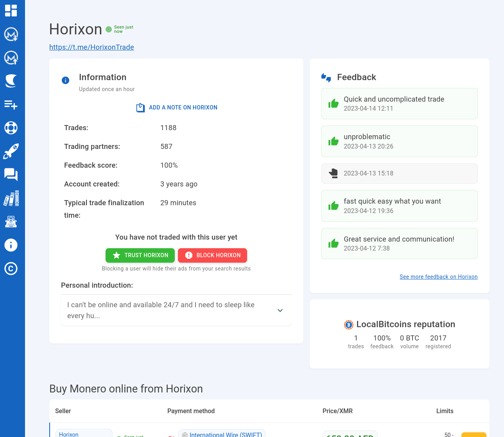The height and width of the screenshot is (437, 504).
Task: Click the rocket icon in sidebar
Action: 11,151
